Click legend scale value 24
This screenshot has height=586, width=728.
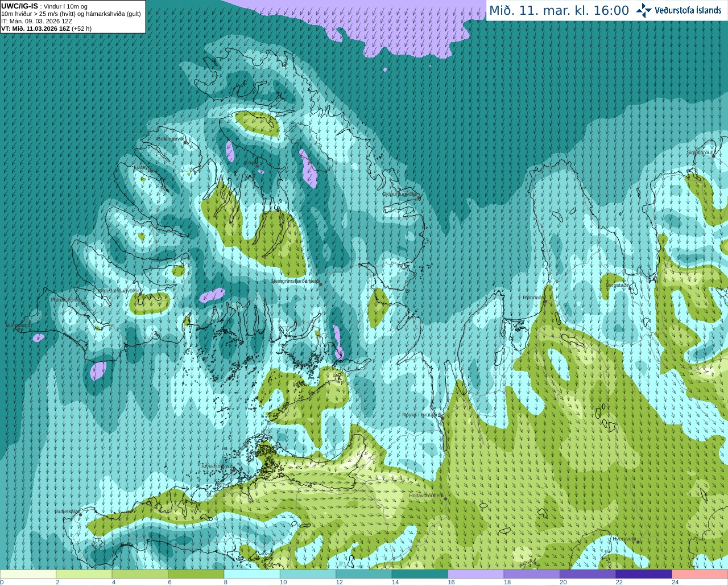click(675, 582)
